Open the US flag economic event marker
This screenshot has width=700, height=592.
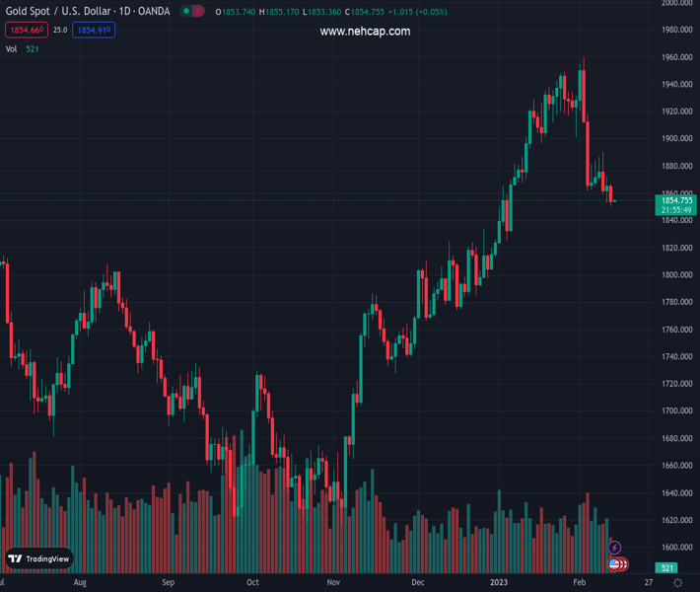pos(614,564)
